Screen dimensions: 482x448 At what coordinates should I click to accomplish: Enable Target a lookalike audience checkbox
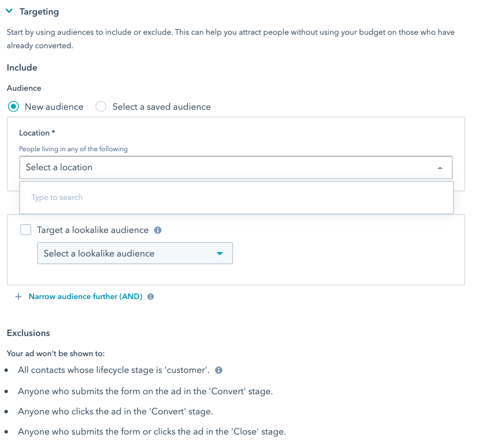26,230
